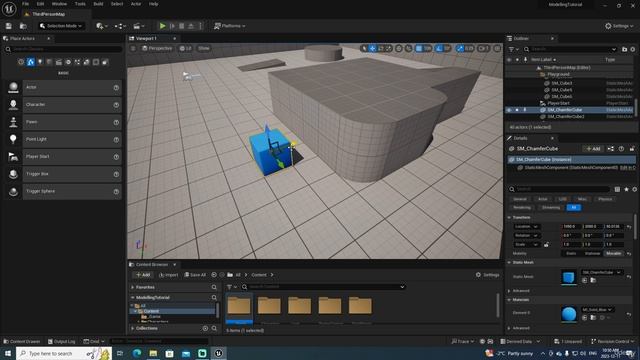Click the Save current level icon
Image resolution: width=640 pixels, height=360 pixels.
(x=9, y=26)
